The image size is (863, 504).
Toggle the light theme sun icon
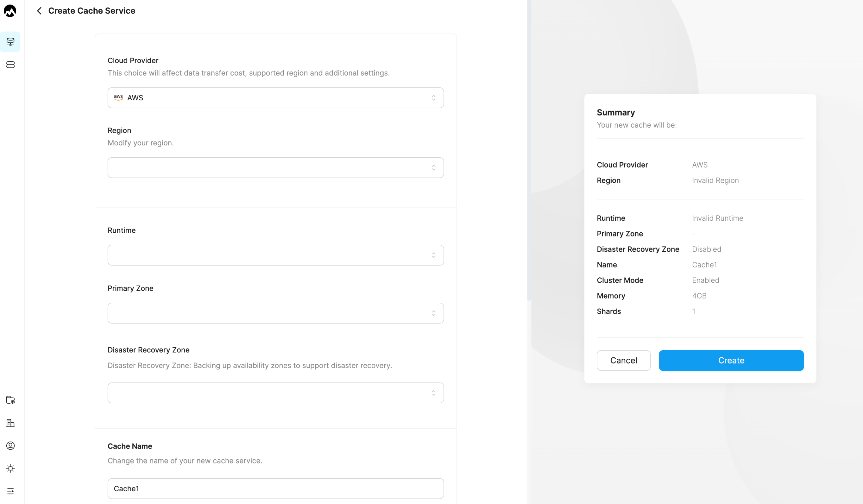pyautogui.click(x=10, y=469)
